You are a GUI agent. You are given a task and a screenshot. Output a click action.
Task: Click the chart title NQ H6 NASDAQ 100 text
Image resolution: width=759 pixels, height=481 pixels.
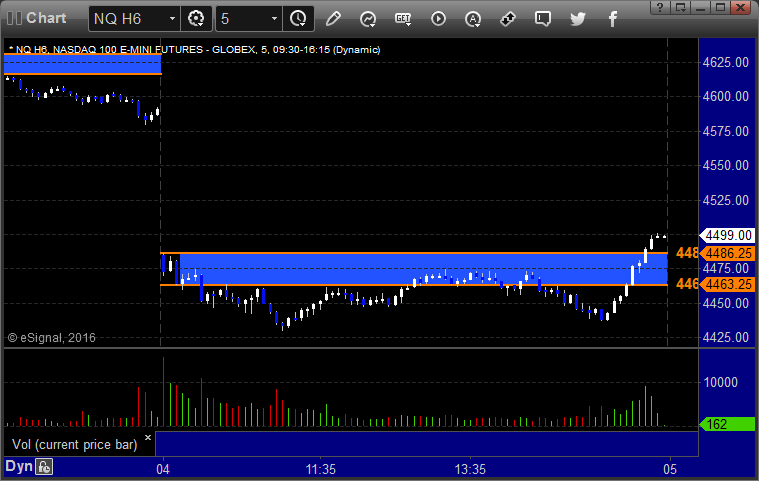click(195, 49)
